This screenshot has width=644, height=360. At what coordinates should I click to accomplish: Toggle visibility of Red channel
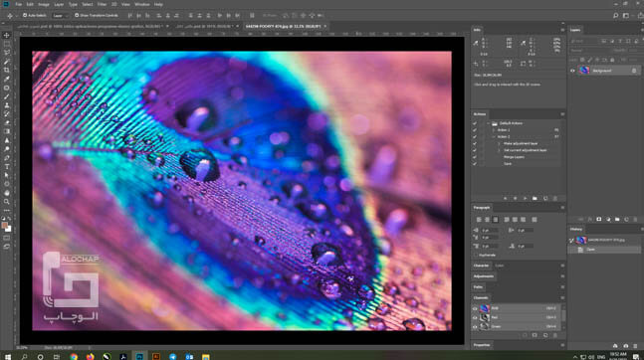(475, 317)
